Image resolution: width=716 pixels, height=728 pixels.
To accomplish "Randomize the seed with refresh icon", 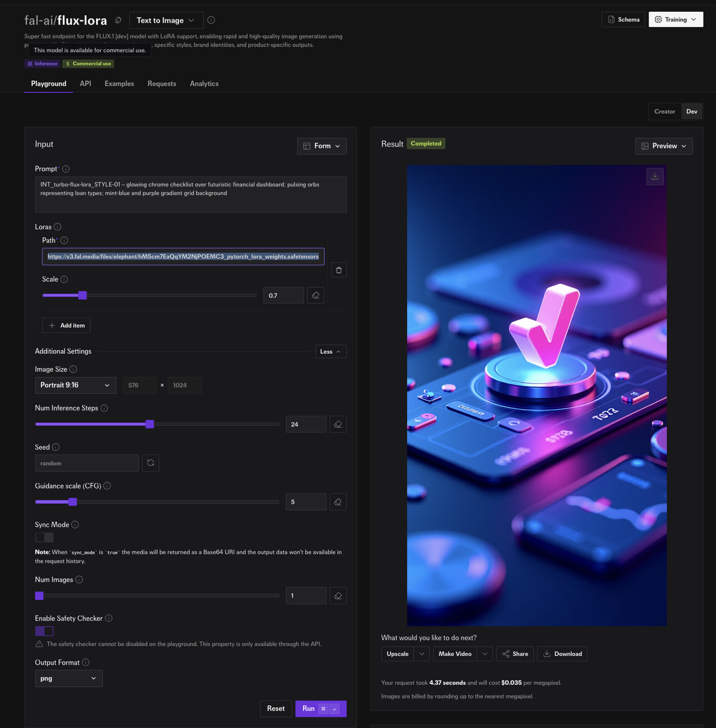I will coord(150,463).
